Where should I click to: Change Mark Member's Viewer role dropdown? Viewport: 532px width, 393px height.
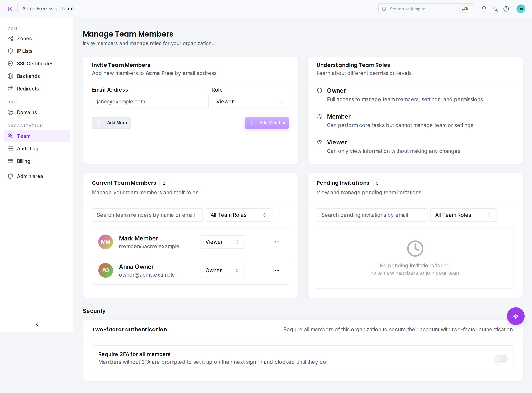[222, 242]
